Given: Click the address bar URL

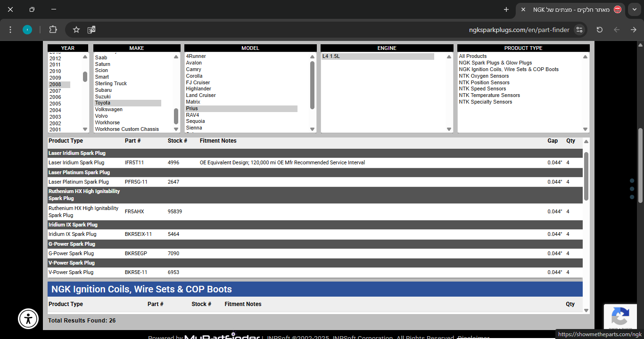Looking at the screenshot, I should (x=519, y=30).
